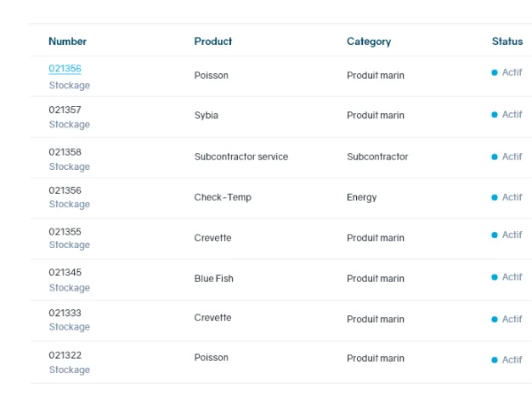Click the Blue Fish product cell
The width and height of the screenshot is (532, 418).
pos(213,279)
